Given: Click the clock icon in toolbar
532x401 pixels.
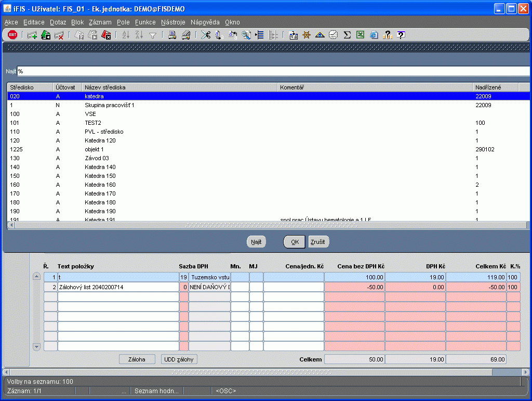Looking at the screenshot, I should (334, 35).
